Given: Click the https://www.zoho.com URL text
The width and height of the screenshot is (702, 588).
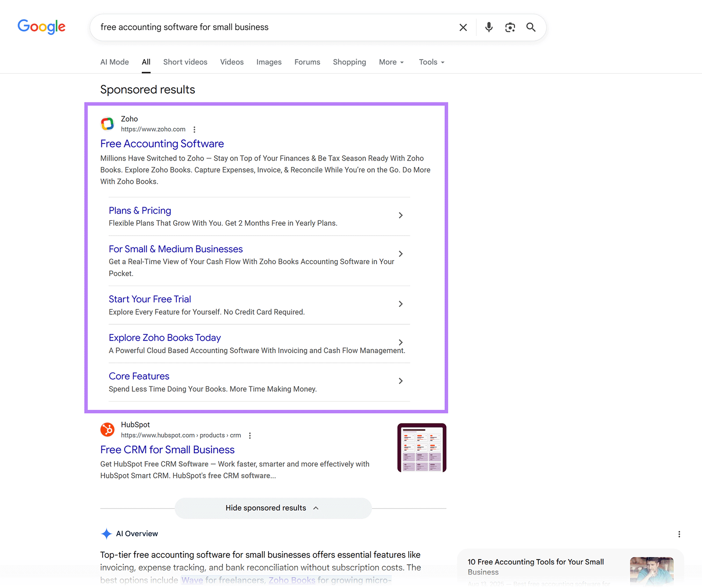Looking at the screenshot, I should tap(153, 129).
